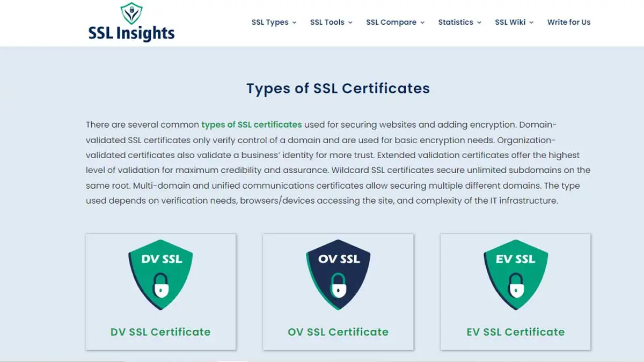644x362 pixels.
Task: Click the navy OV SSL shield icon
Action: tap(338, 272)
